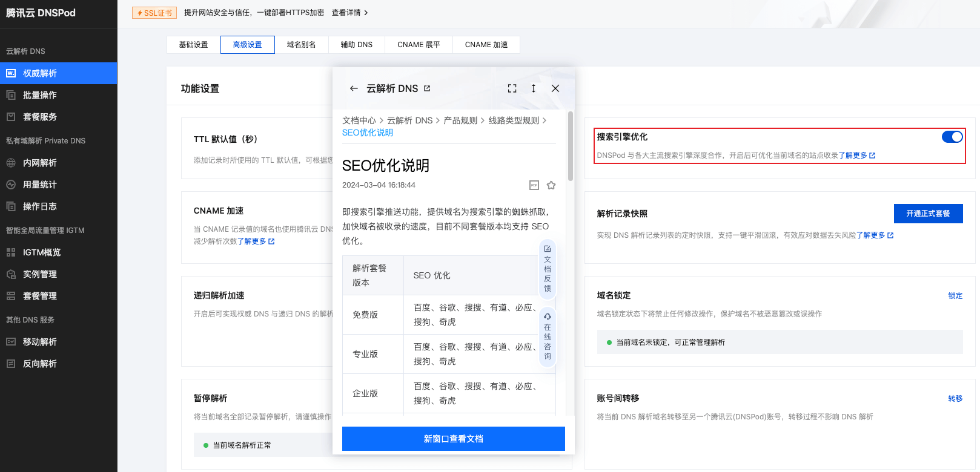Select the 高级设置 tab
The height and width of the screenshot is (472, 980).
248,45
